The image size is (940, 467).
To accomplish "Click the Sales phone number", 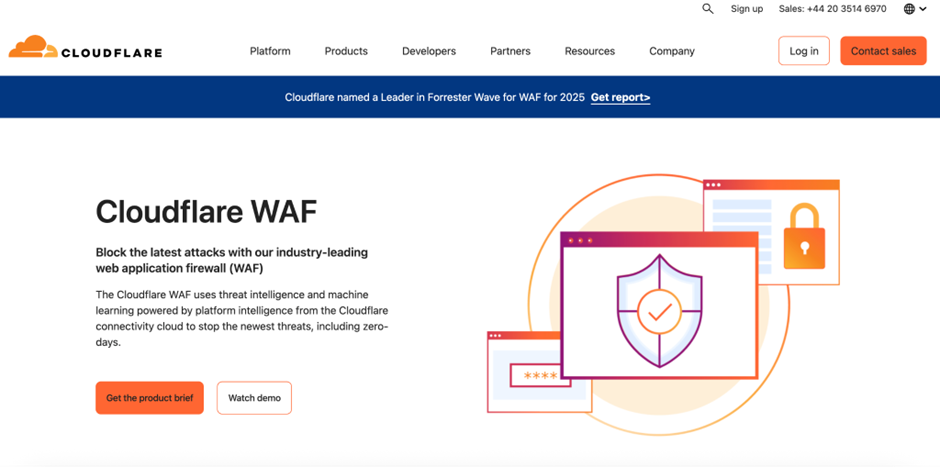I will click(833, 9).
